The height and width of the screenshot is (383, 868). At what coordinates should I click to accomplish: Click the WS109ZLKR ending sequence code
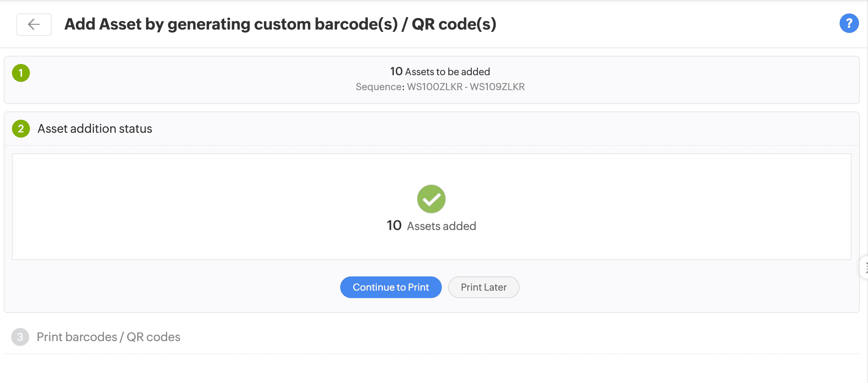click(497, 87)
